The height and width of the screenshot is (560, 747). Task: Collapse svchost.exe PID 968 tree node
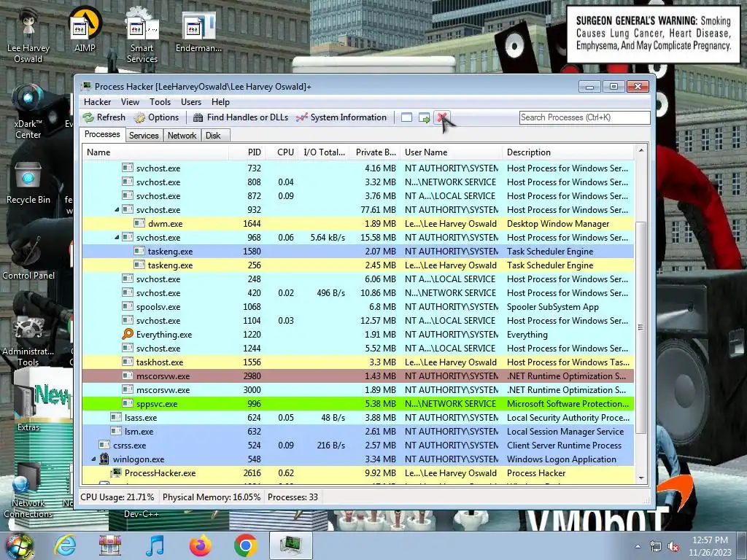point(117,238)
